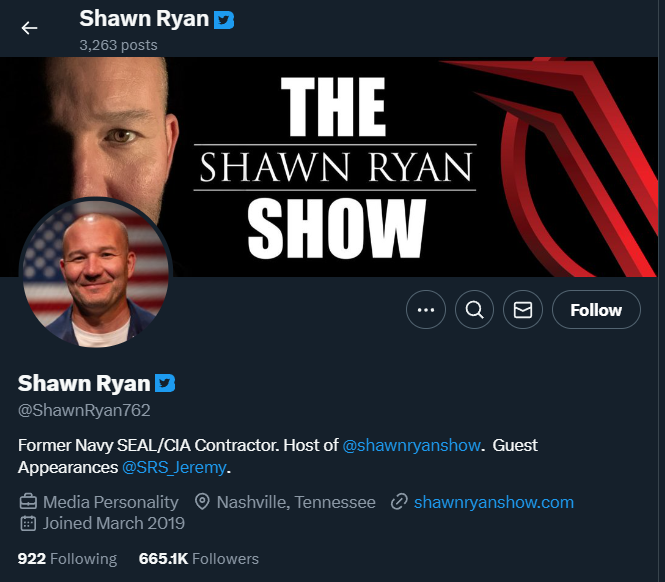Click the link chain icon by website
The width and height of the screenshot is (665, 582).
coord(399,502)
